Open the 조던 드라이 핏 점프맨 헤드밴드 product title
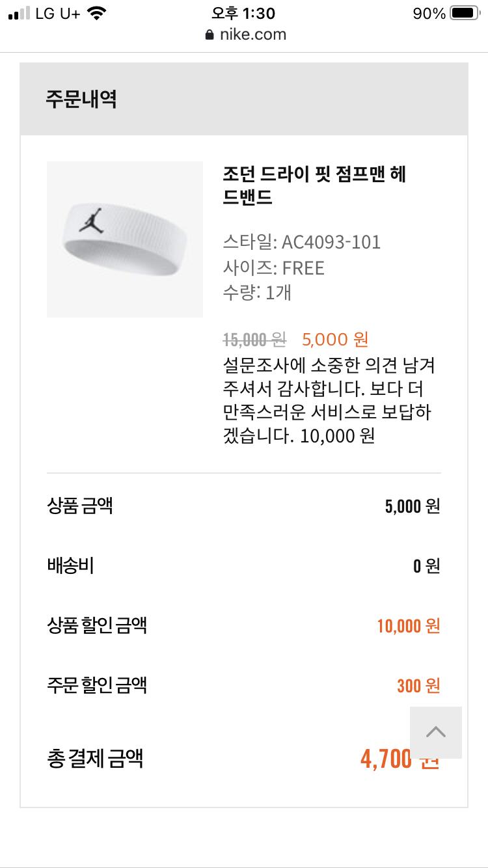This screenshot has width=488, height=868. click(314, 186)
